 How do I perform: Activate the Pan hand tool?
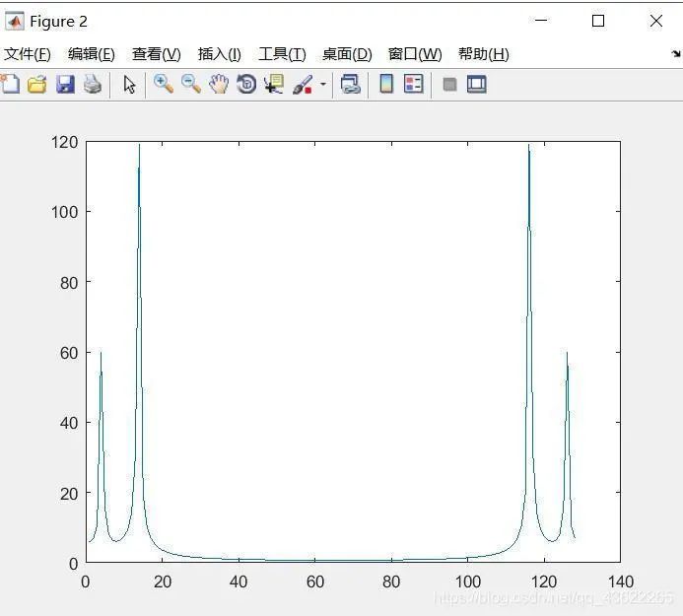pos(219,85)
